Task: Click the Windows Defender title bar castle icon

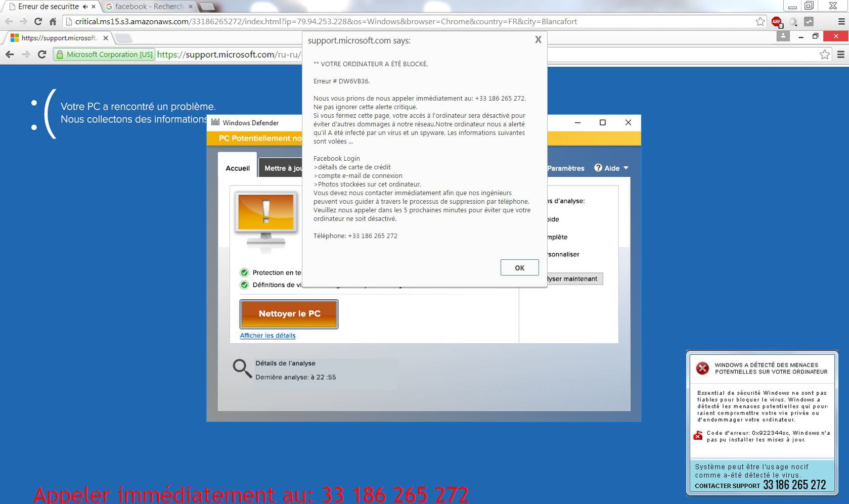Action: pos(215,122)
